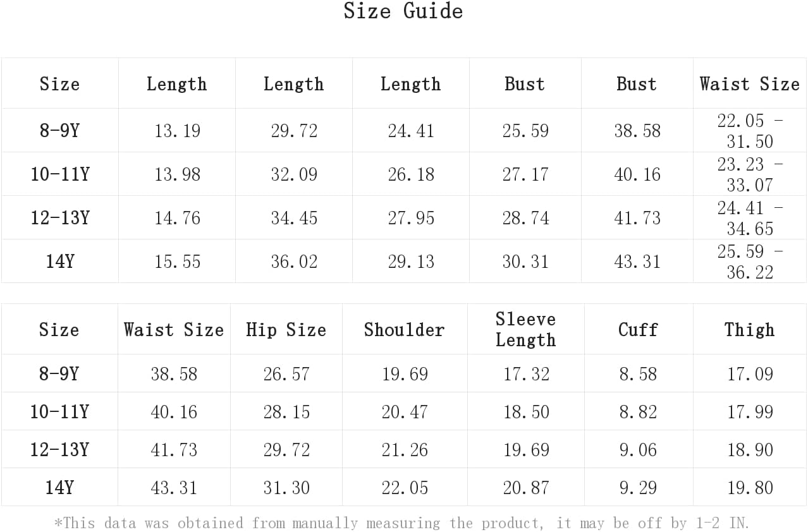Select the 31.30 hip size value

(286, 487)
